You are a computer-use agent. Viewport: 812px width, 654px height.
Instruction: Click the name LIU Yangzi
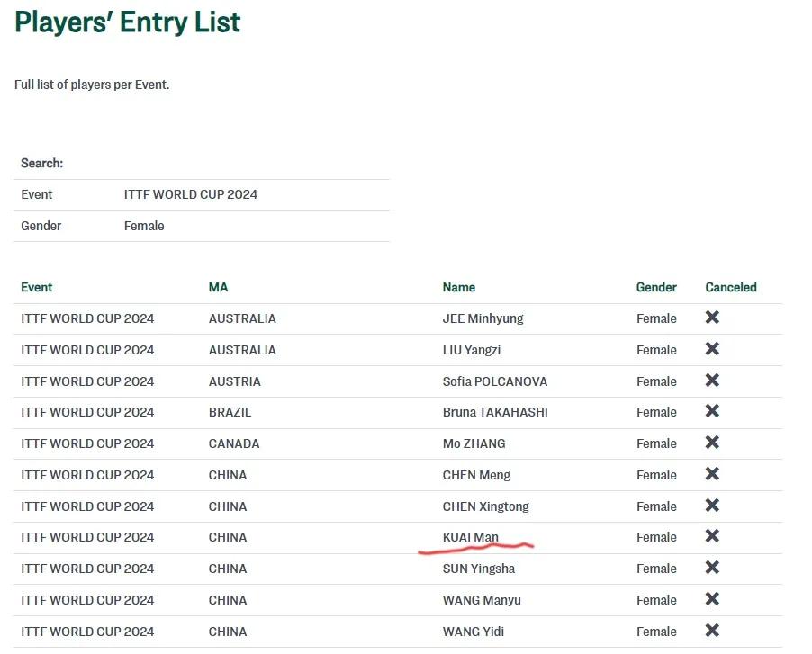(471, 350)
